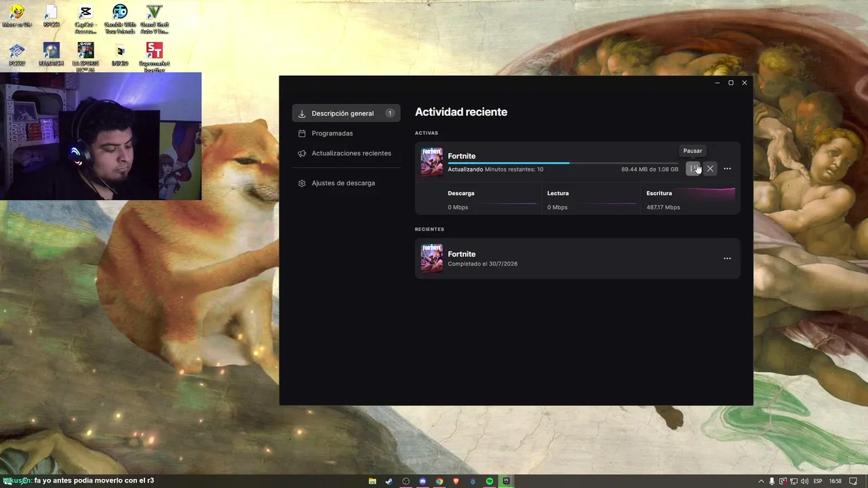Open Discord from taskbar
Viewport: 868px width, 488px height.
pyautogui.click(x=422, y=481)
